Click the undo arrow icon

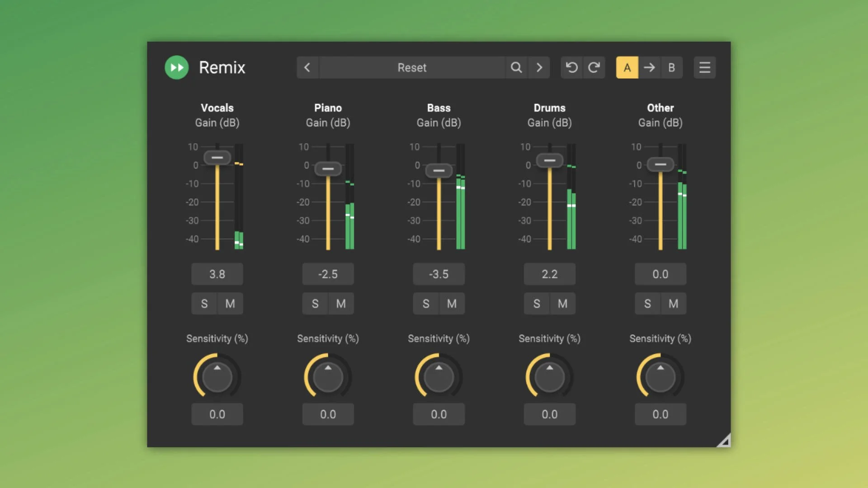pyautogui.click(x=571, y=67)
